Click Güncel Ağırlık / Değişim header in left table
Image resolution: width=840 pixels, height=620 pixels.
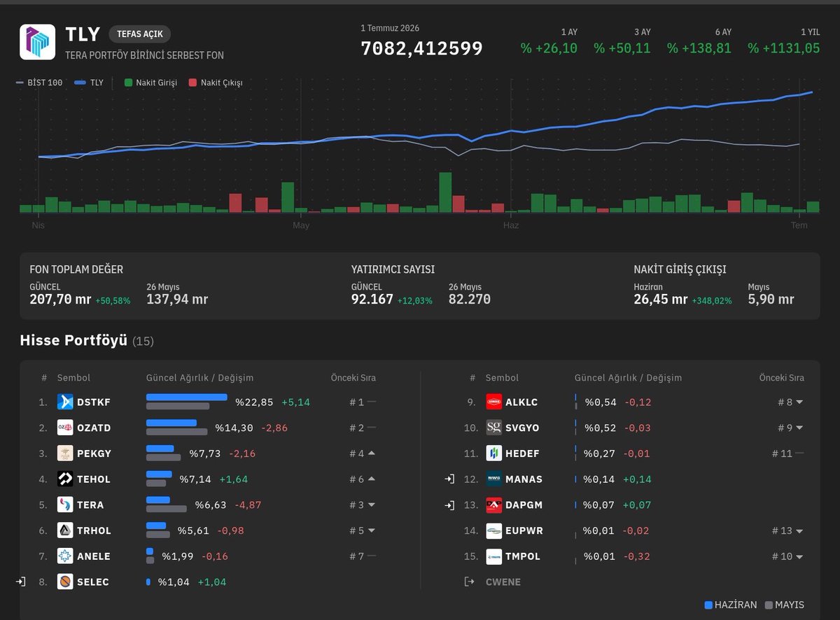[x=199, y=378]
